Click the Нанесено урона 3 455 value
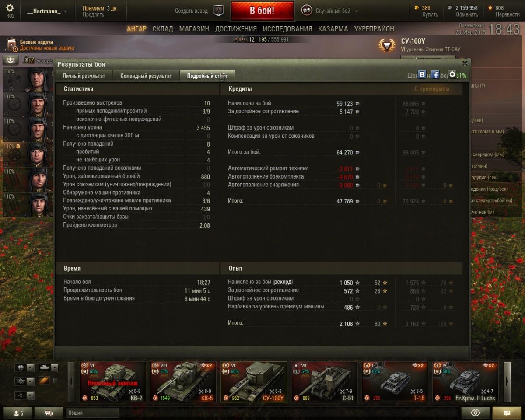 click(203, 127)
